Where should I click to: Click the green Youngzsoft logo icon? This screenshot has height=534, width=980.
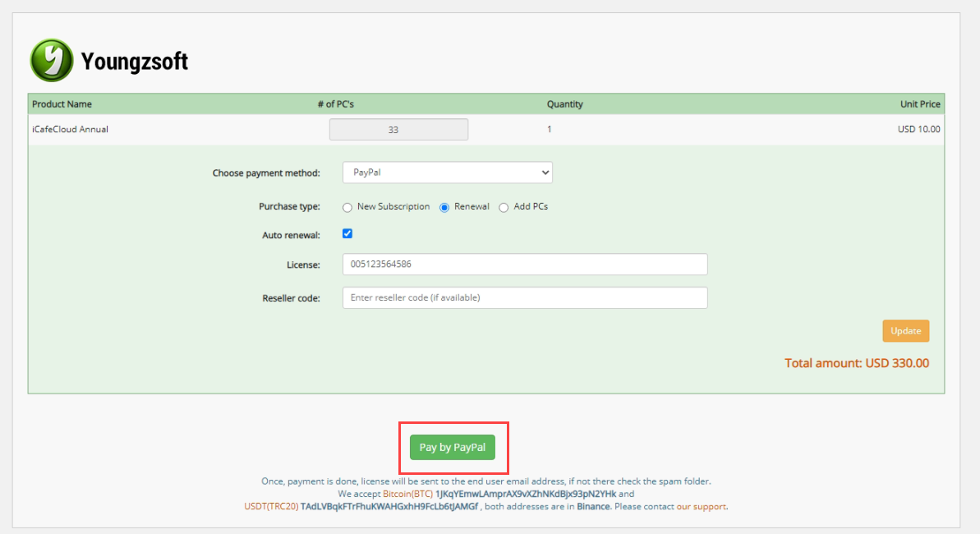pyautogui.click(x=52, y=60)
